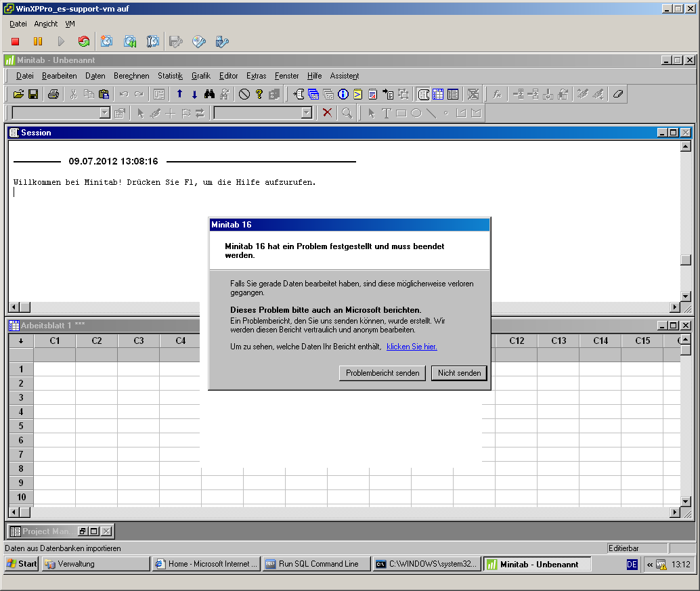Switch to Run SQL Command Line taskbar item

point(317,564)
